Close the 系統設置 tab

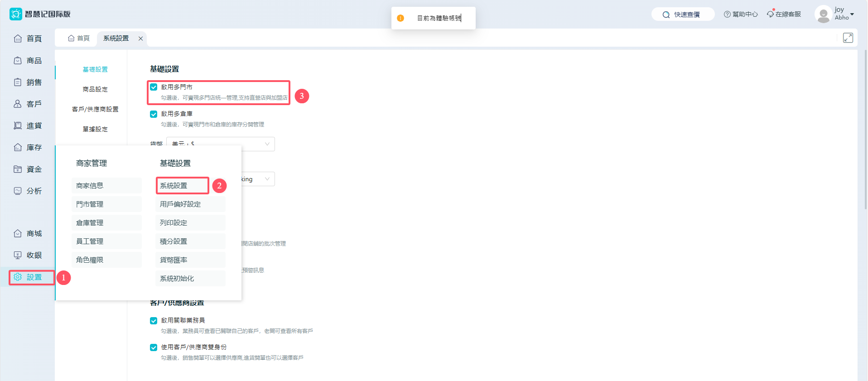click(141, 39)
